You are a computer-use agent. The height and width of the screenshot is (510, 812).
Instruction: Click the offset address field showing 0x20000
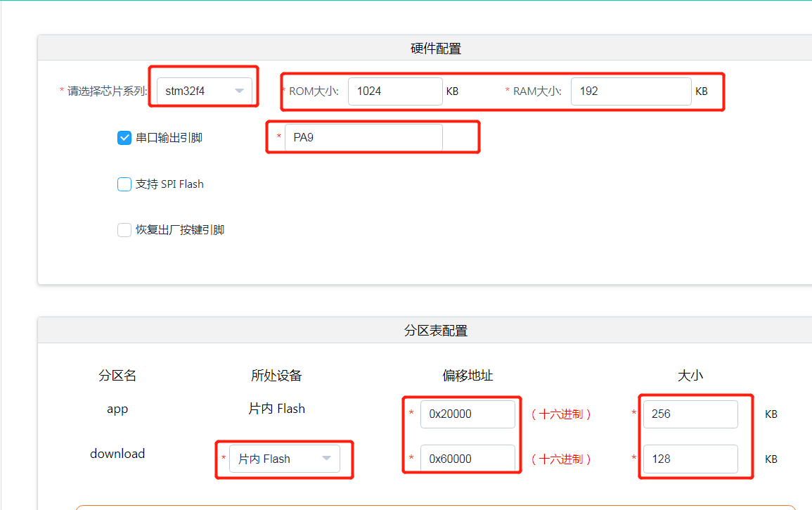coord(468,414)
